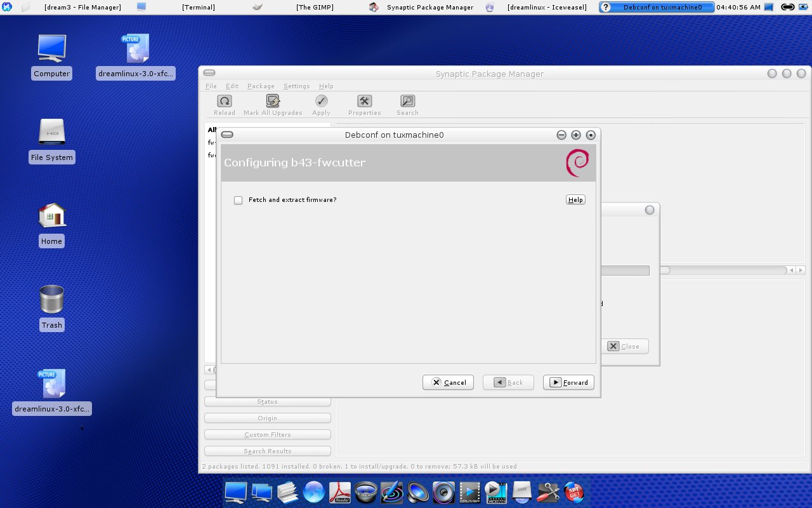Open the Package menu in Synaptic
This screenshot has width=812, height=508.
(x=261, y=86)
